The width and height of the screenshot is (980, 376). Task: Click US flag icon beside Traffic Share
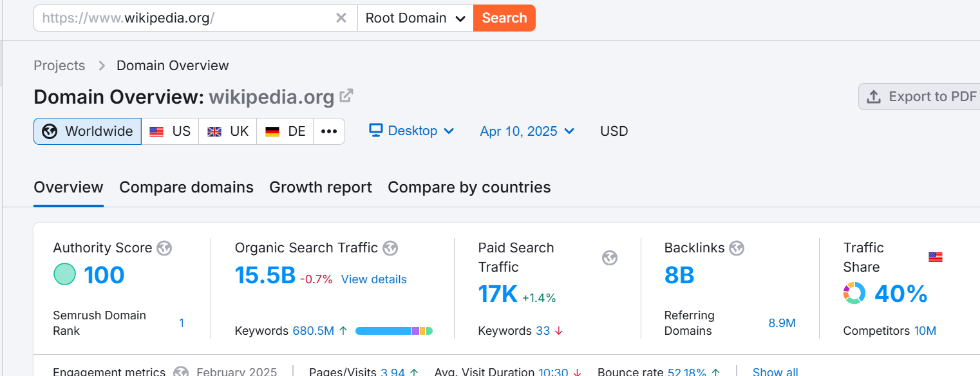(x=936, y=258)
